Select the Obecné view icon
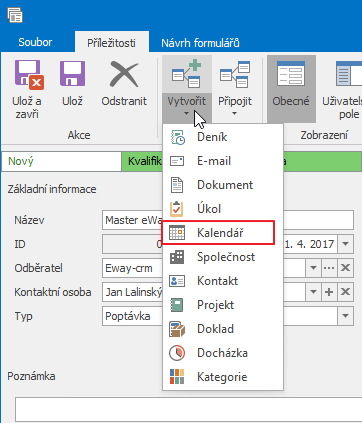 [291, 74]
